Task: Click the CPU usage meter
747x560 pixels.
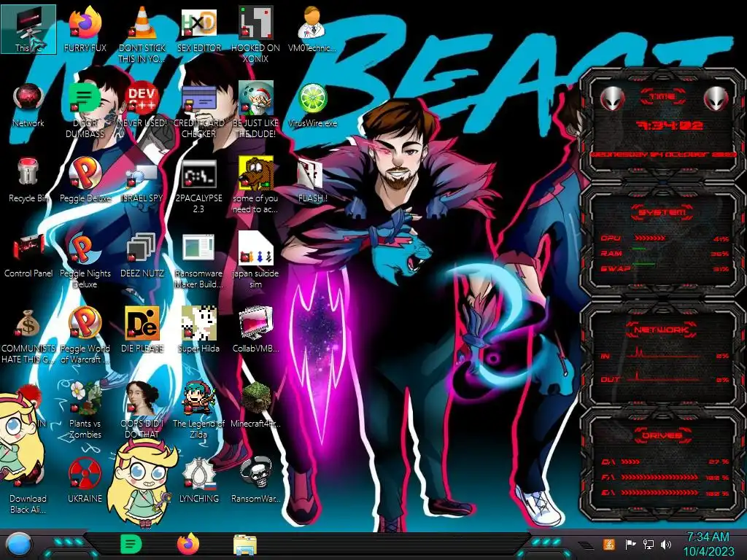Action: click(650, 238)
